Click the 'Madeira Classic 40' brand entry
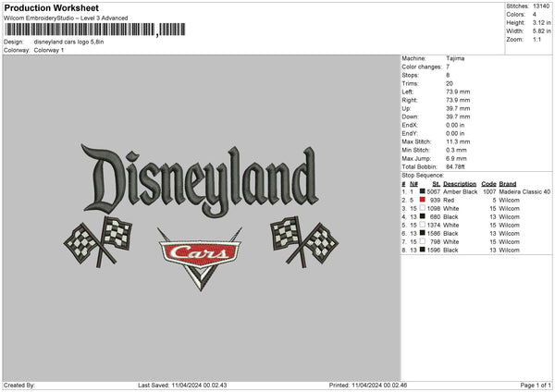Screen dimensions: 555x392 click(x=524, y=191)
